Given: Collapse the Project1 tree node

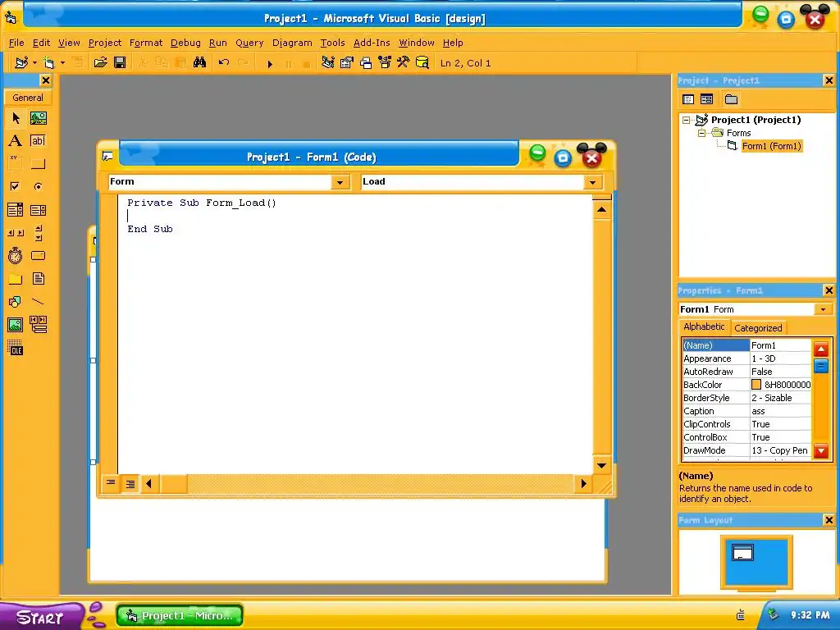Looking at the screenshot, I should click(687, 120).
